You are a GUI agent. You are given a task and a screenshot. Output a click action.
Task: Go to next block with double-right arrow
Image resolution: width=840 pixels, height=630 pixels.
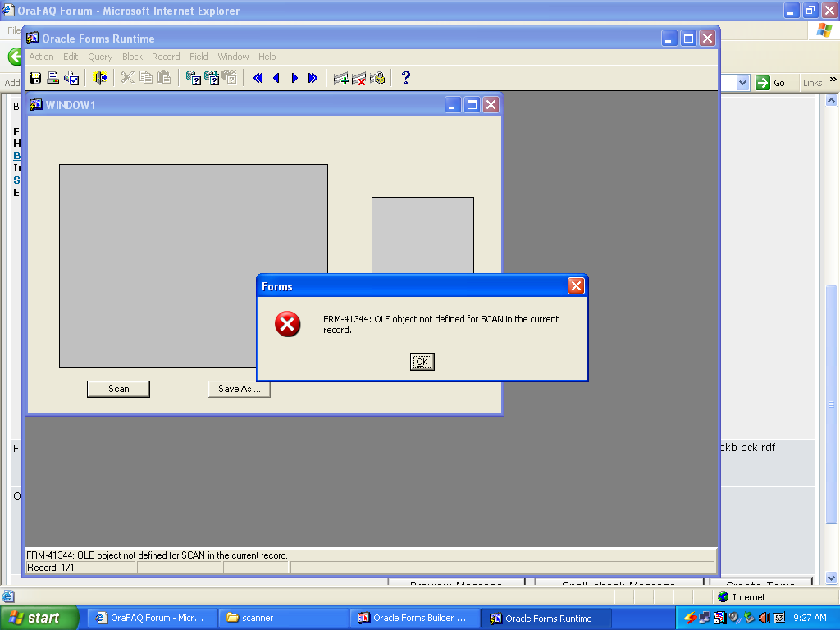pos(313,78)
